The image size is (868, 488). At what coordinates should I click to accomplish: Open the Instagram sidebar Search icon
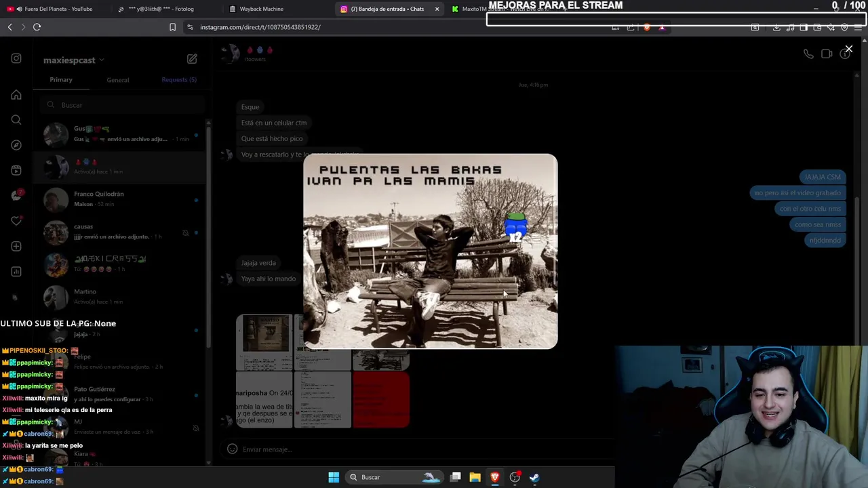click(x=16, y=120)
